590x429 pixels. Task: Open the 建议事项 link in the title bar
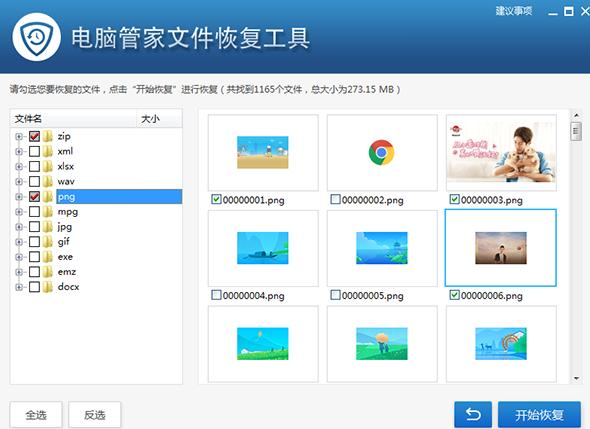514,11
